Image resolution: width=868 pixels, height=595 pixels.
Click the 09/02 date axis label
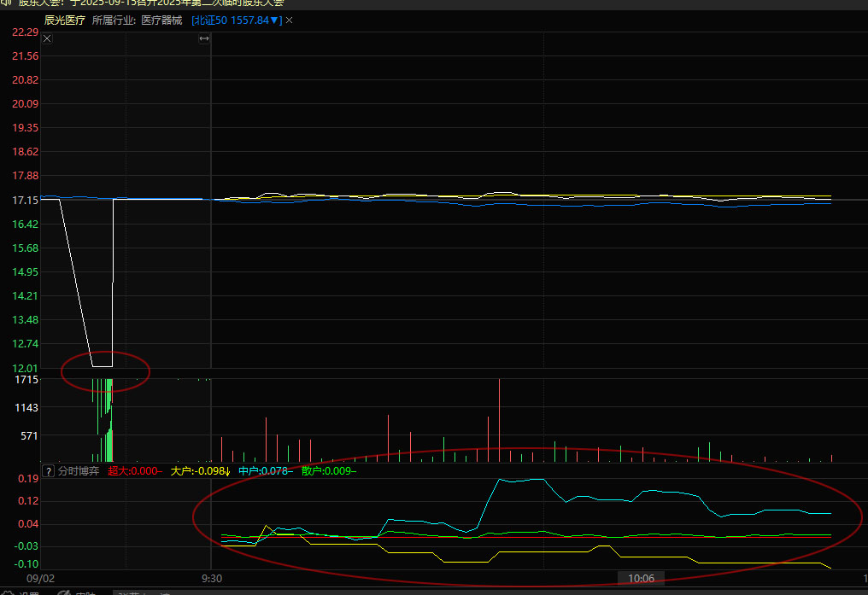pos(41,579)
